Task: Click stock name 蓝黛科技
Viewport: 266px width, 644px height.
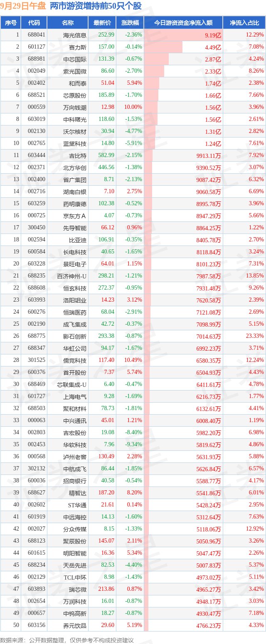Action: (x=75, y=143)
